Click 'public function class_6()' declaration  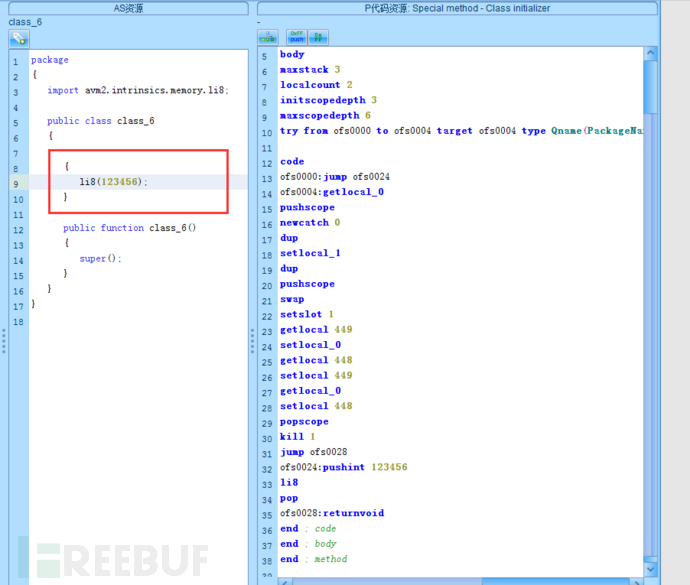129,228
